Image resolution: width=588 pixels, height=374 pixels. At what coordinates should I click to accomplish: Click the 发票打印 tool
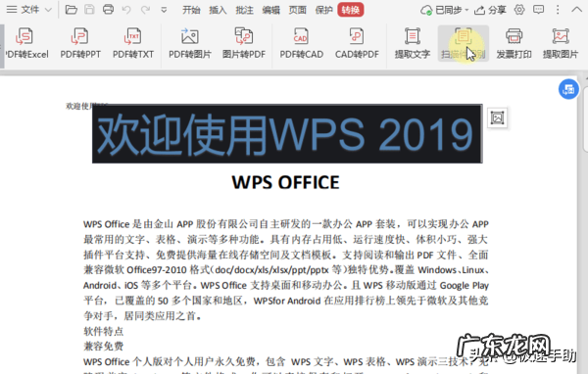coord(514,43)
